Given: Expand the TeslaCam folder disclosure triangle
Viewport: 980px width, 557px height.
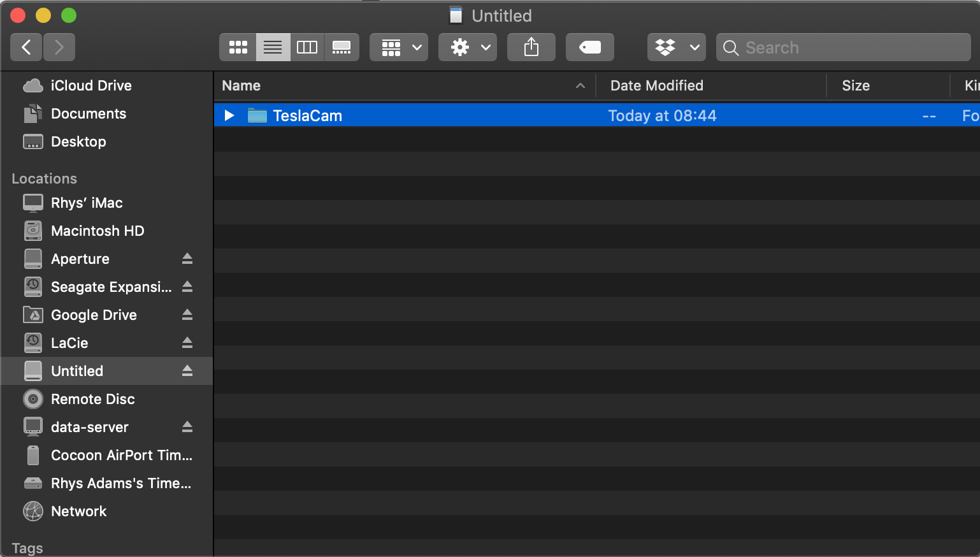Looking at the screenshot, I should pyautogui.click(x=229, y=115).
